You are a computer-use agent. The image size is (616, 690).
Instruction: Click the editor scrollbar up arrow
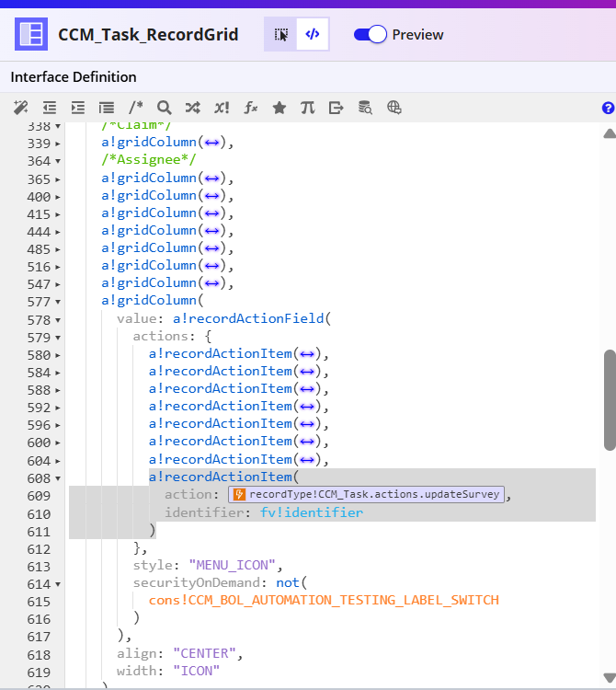tap(610, 133)
